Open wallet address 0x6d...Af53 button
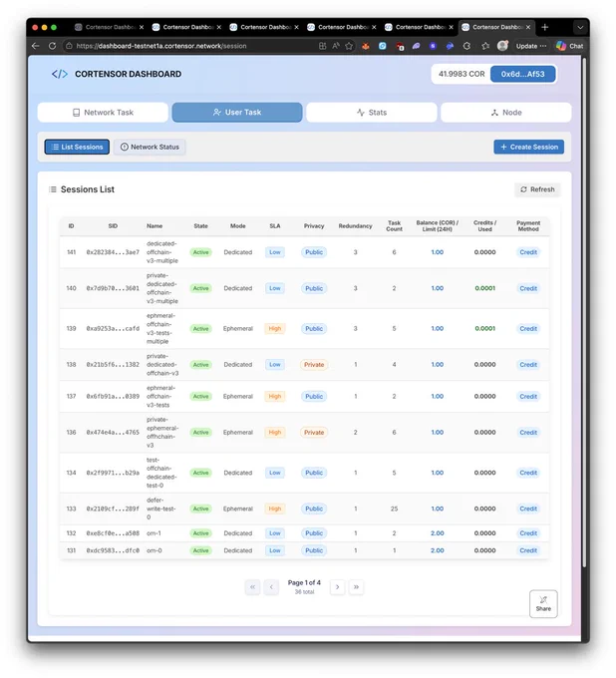 pos(522,74)
